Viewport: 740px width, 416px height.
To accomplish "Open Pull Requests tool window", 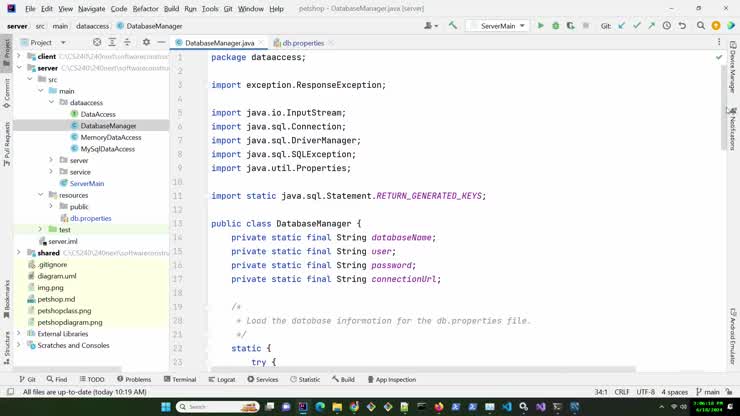I will 7,144.
